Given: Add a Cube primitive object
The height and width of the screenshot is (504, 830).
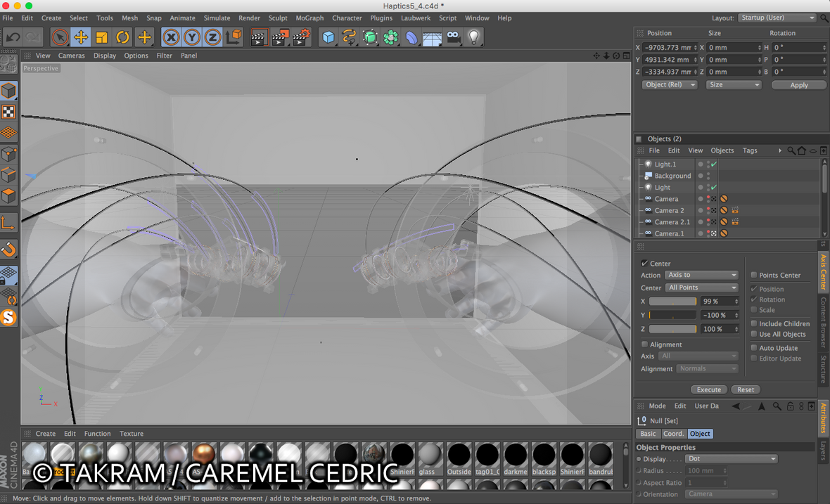Looking at the screenshot, I should click(x=328, y=37).
